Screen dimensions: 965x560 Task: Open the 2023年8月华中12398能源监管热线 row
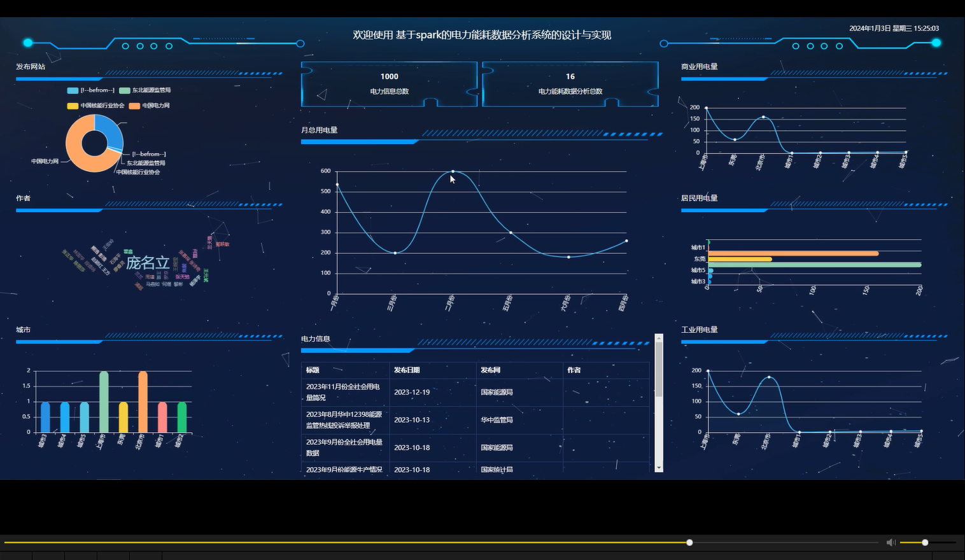point(475,420)
